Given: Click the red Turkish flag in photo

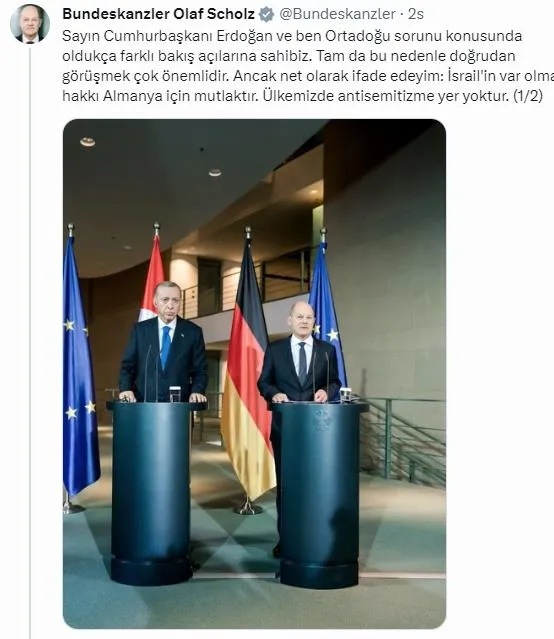Looking at the screenshot, I should coord(152,275).
